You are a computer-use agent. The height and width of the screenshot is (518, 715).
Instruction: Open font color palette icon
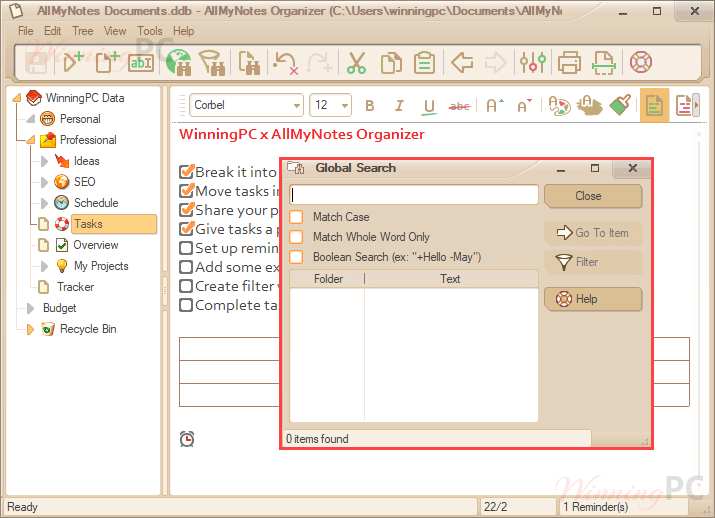(559, 105)
